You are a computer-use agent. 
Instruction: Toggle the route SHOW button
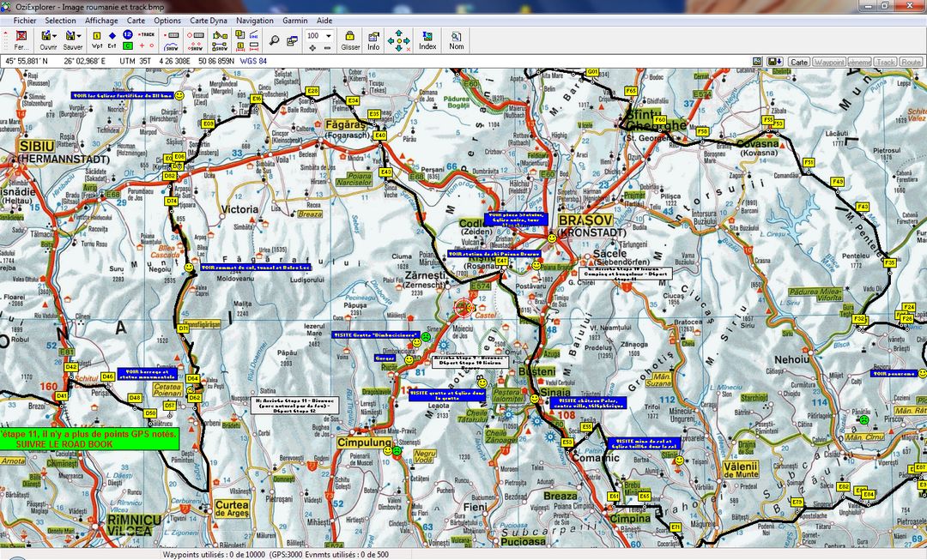(220, 46)
